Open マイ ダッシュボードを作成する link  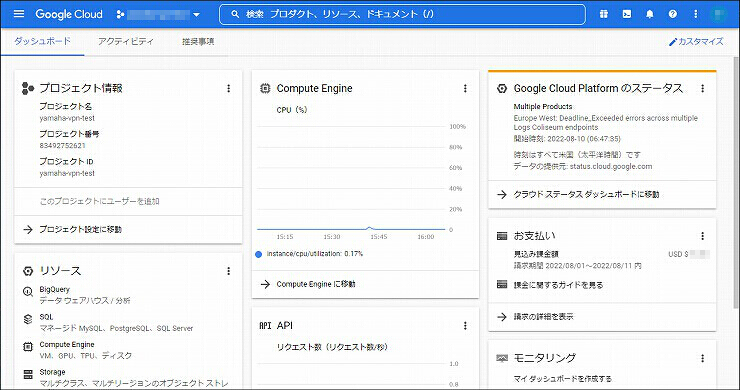563,379
